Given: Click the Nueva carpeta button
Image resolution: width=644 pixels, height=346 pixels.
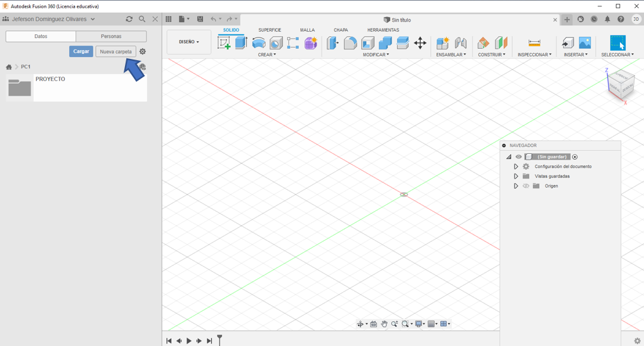Looking at the screenshot, I should coord(116,52).
